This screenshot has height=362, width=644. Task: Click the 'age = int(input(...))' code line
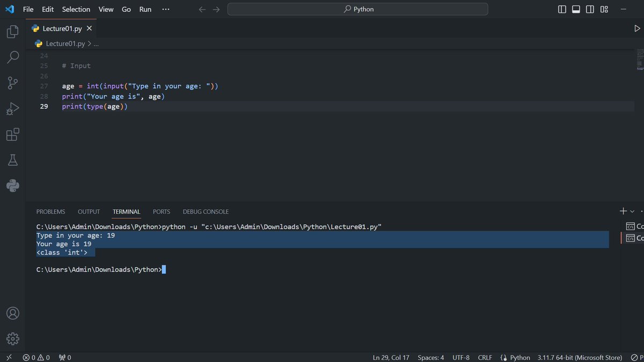[x=140, y=86]
